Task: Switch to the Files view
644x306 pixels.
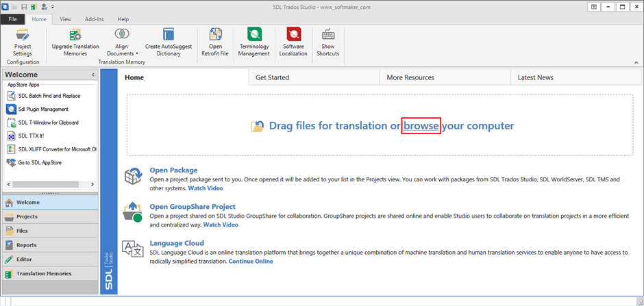Action: coord(50,231)
